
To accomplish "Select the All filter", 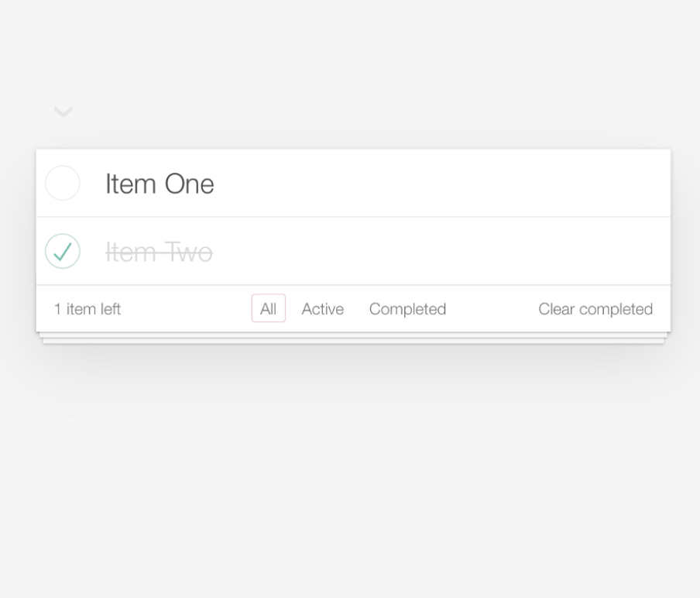I will [268, 309].
